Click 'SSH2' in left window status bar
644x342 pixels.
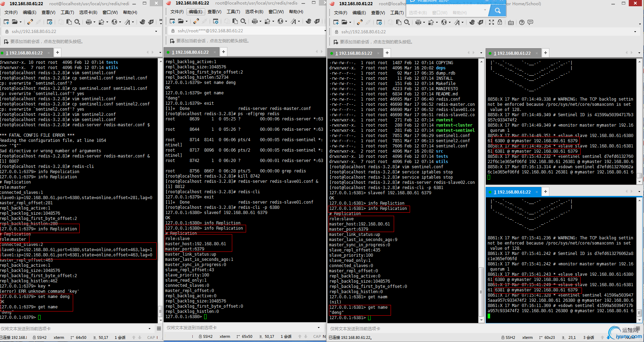point(42,337)
